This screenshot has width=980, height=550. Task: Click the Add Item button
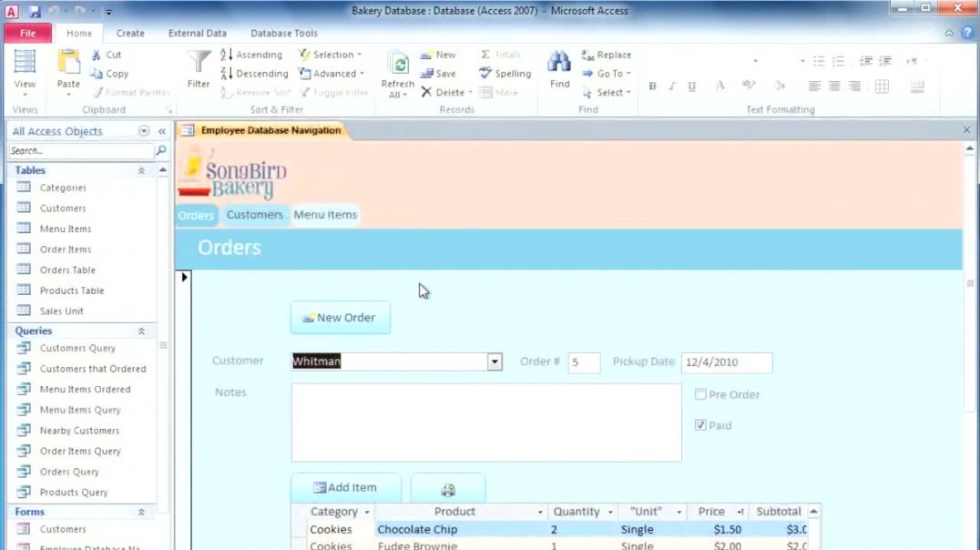click(345, 488)
